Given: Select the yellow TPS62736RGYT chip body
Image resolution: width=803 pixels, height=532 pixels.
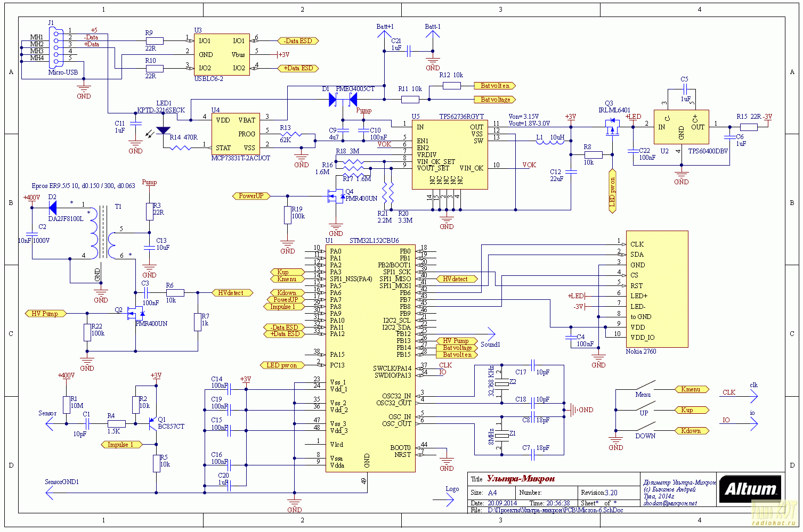Looking at the screenshot, I should click(449, 154).
